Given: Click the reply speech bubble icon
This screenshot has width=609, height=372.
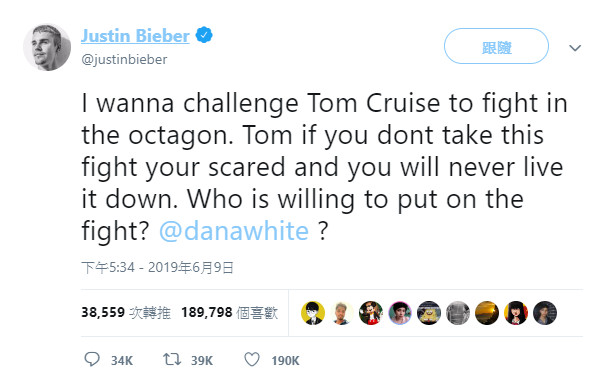Looking at the screenshot, I should point(92,359).
